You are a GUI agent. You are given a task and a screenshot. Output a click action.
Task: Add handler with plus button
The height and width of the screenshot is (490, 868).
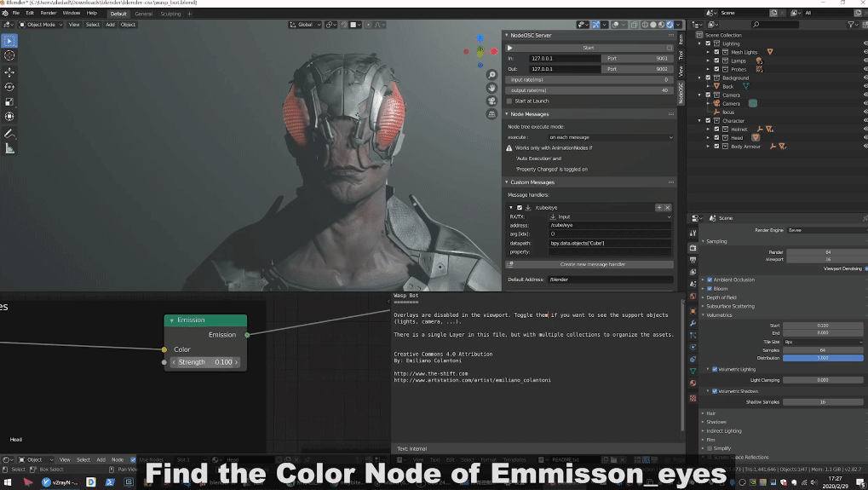tap(658, 208)
